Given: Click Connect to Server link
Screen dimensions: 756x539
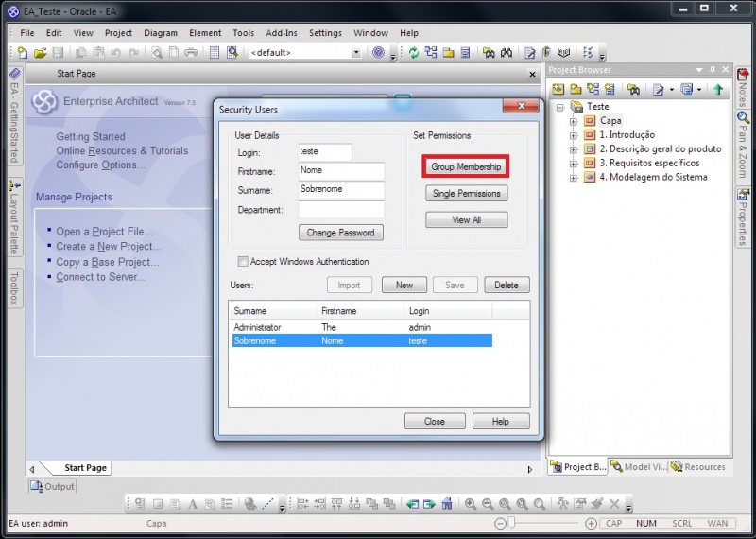Looking at the screenshot, I should click(x=100, y=277).
